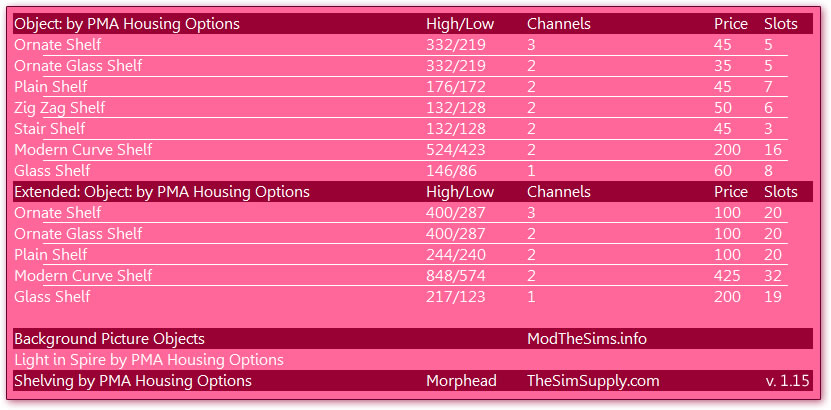Select the Light in Spire entry
831x410 pixels.
pyautogui.click(x=149, y=360)
